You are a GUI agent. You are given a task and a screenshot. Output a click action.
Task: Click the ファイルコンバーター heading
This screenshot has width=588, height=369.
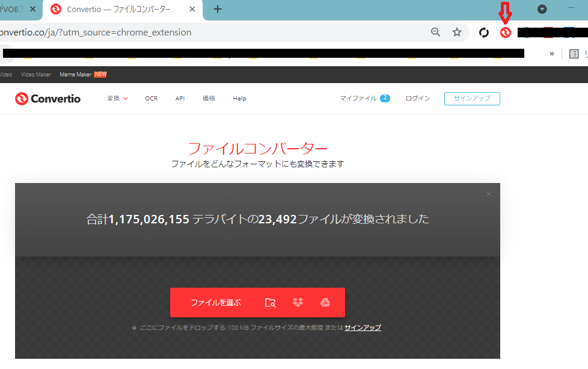point(257,149)
